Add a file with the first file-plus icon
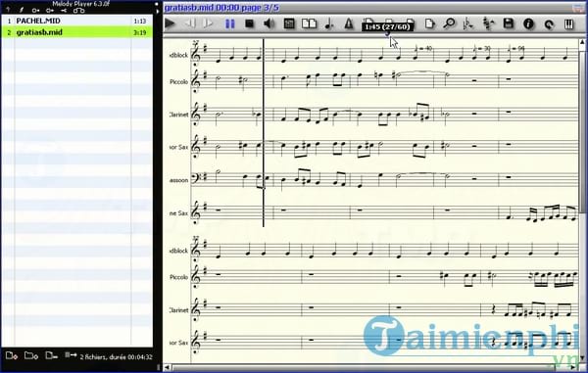 click(12, 355)
